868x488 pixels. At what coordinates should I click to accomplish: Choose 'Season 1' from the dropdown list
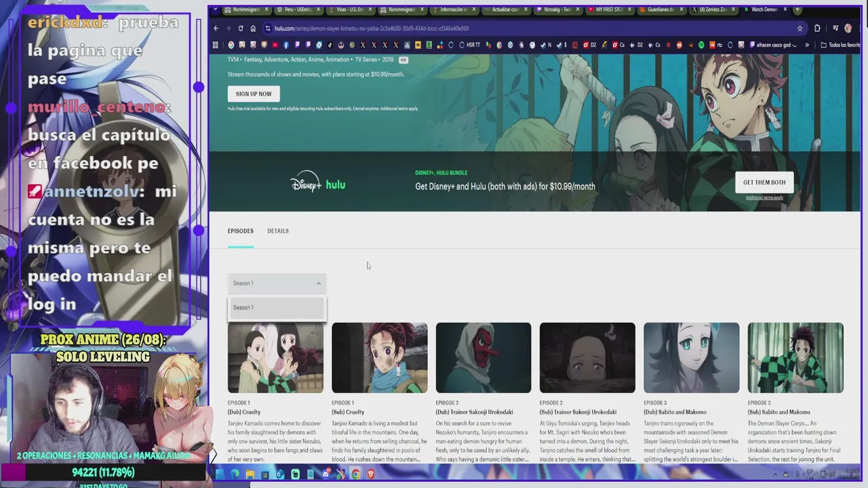(277, 308)
